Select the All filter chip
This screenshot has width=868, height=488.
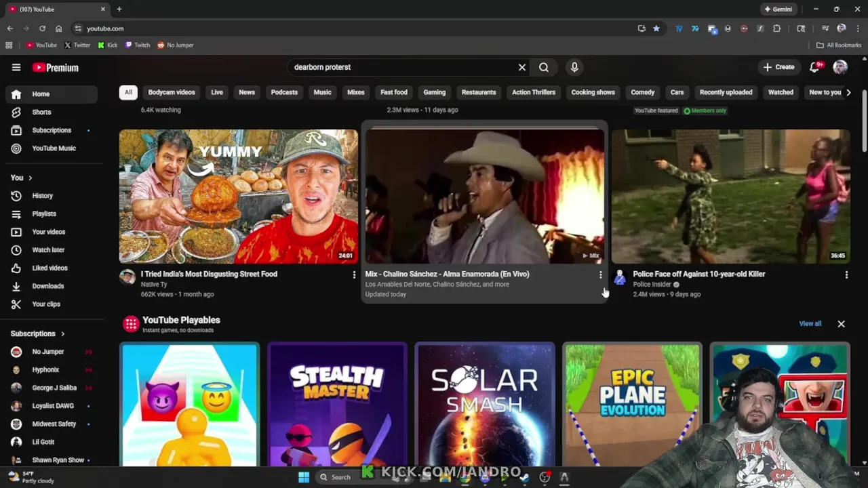click(x=128, y=92)
